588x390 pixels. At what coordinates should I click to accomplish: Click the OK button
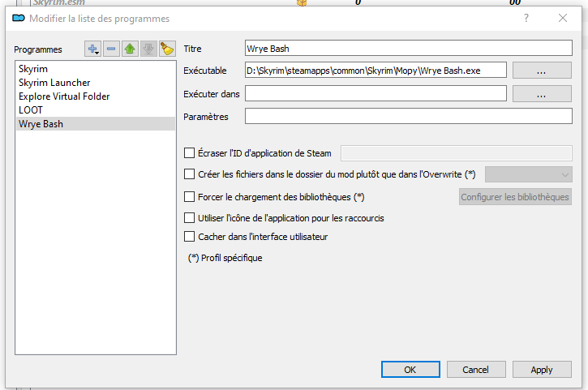410,370
